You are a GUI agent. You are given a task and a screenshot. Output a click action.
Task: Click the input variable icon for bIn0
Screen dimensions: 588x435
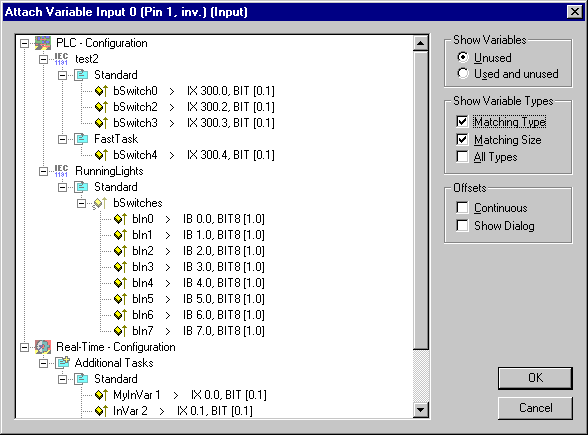point(120,219)
